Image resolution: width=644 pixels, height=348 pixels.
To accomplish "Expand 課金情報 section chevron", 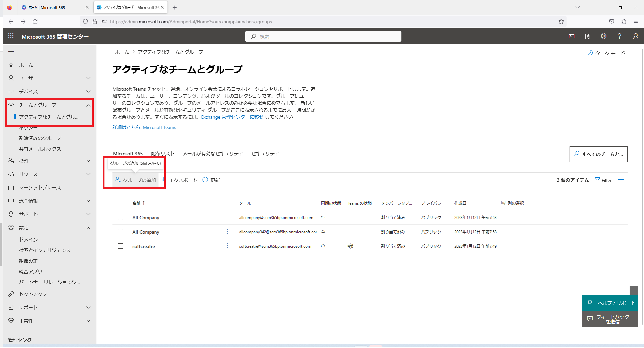I will pos(88,201).
